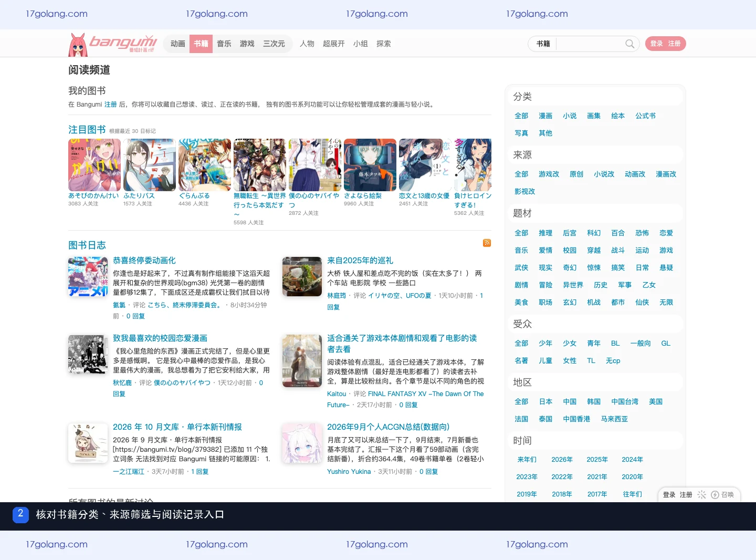Image resolution: width=756 pixels, height=560 pixels.
Task: Open the 超展开 menu item
Action: 334,44
